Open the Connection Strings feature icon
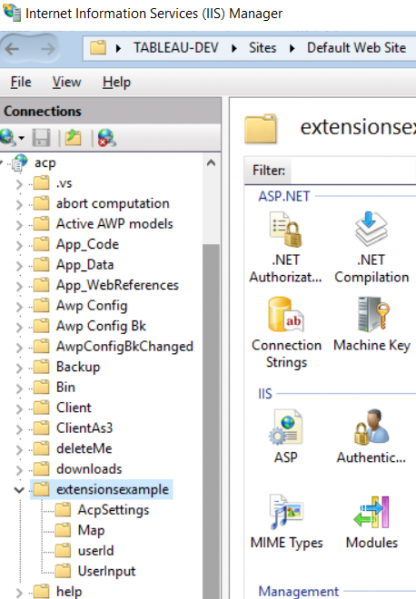416x599 pixels. [286, 315]
